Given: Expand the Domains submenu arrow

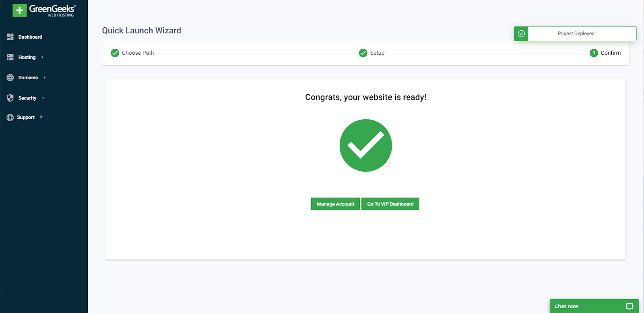Looking at the screenshot, I should click(x=45, y=77).
